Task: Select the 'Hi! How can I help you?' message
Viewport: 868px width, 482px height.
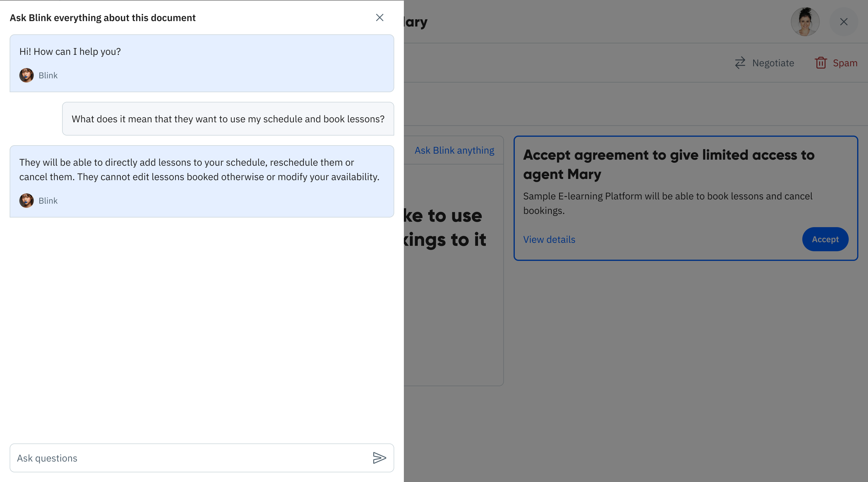Action: tap(202, 63)
